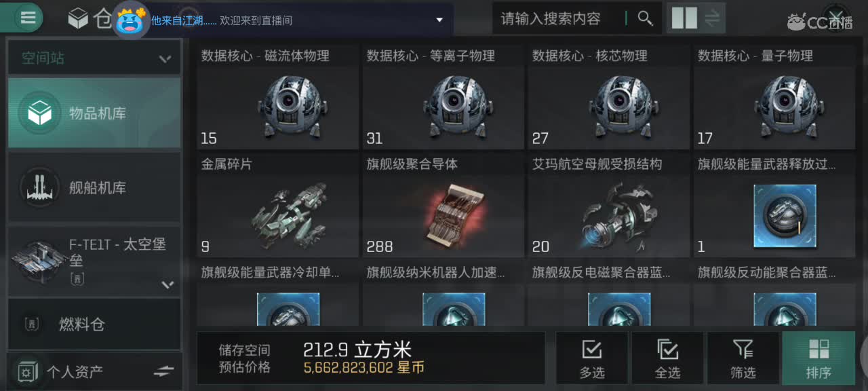The height and width of the screenshot is (391, 868).
Task: Open the stream chat dropdown arrow
Action: pyautogui.click(x=439, y=20)
